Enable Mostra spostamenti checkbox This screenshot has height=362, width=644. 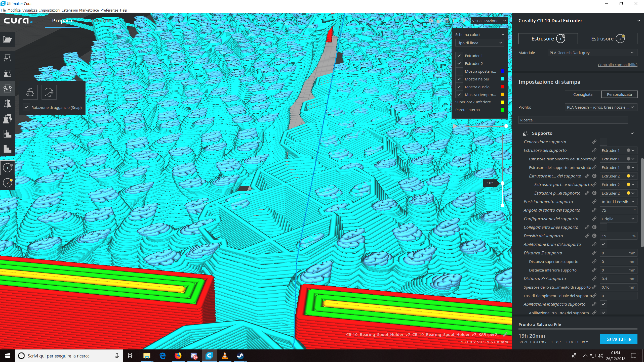point(459,71)
